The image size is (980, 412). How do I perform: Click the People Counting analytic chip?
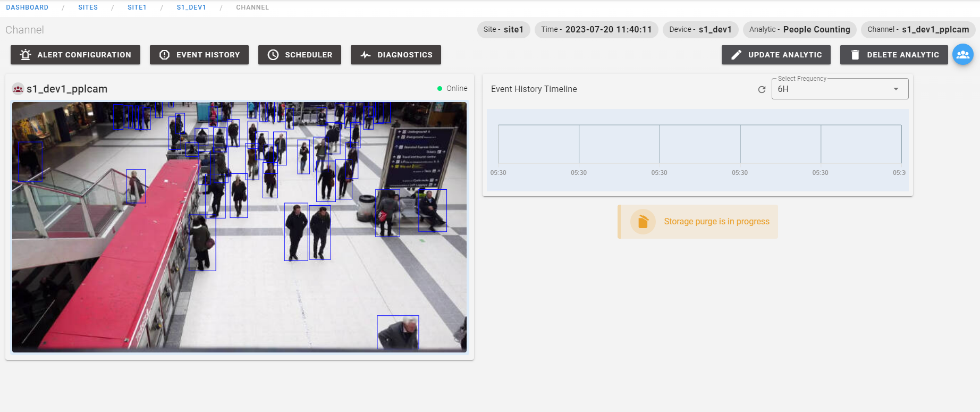799,30
